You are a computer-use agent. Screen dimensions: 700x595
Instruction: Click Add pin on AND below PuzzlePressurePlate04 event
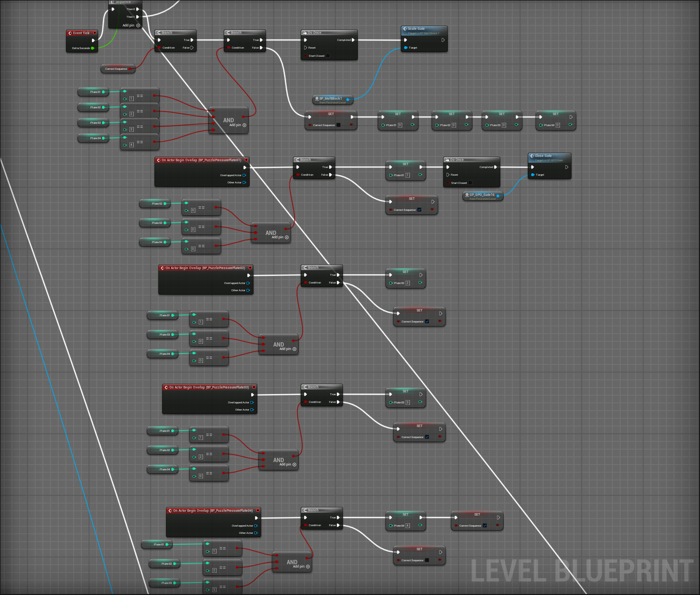(301, 567)
